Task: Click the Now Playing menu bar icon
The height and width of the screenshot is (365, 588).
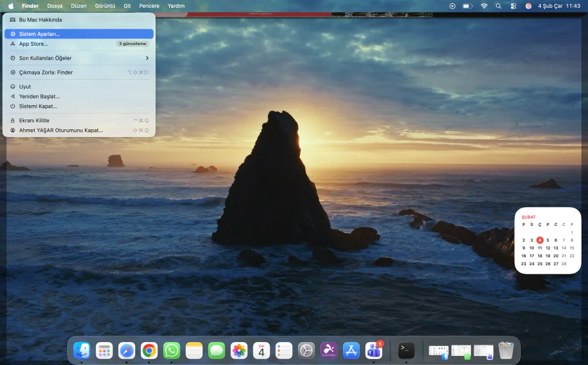Action: tap(452, 6)
